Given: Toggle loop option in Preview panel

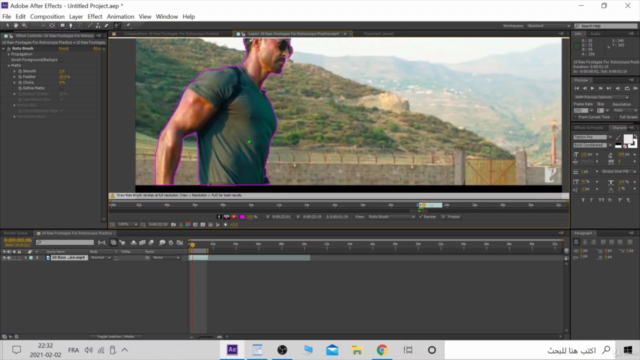Looking at the screenshot, I should point(627,89).
